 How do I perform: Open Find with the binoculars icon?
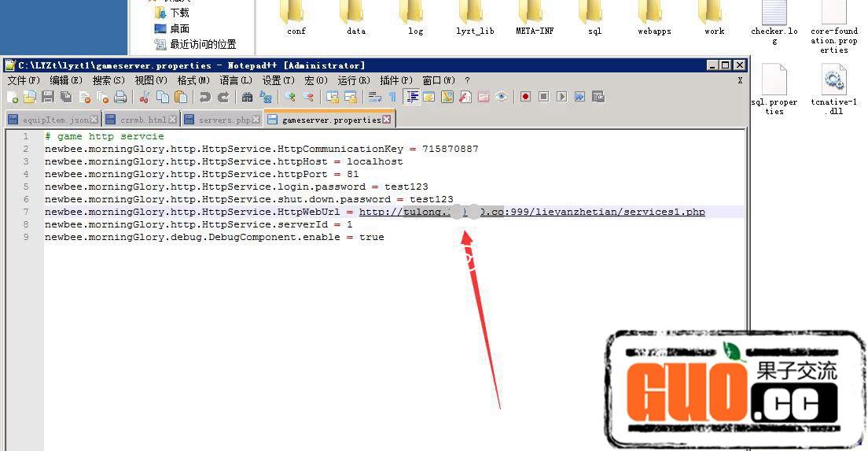(x=247, y=97)
